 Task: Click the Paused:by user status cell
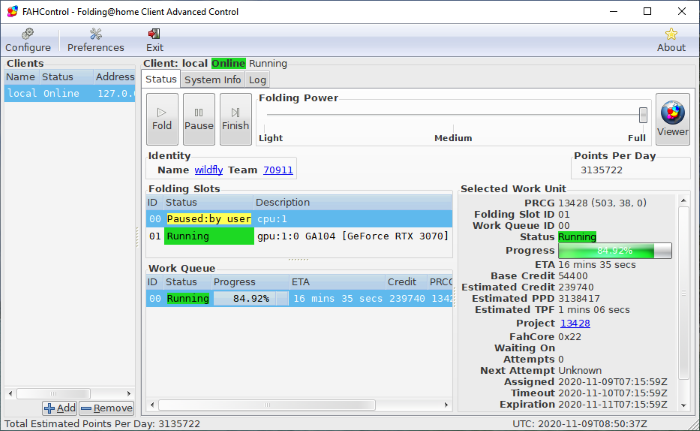coord(208,219)
